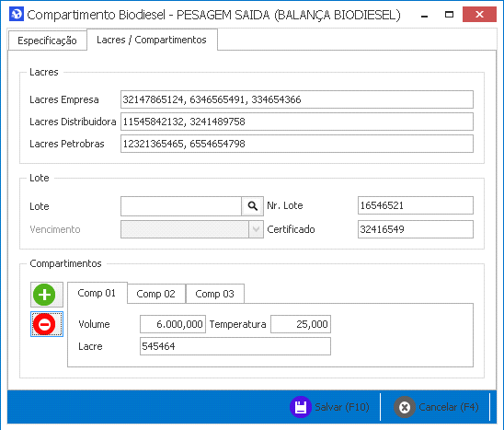Open the Comp 03 compartment tab
Image resolution: width=504 pixels, height=430 pixels.
214,294
